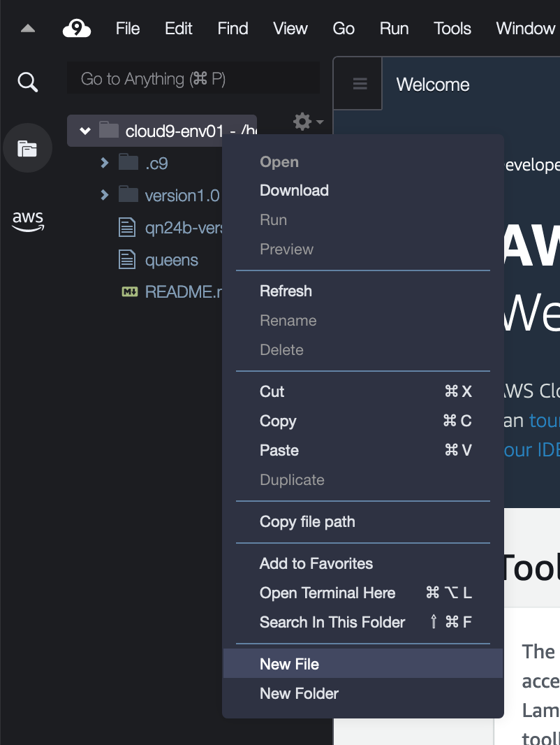Viewport: 560px width, 745px height.
Task: Select the .c9 folder name
Action: pyautogui.click(x=156, y=164)
